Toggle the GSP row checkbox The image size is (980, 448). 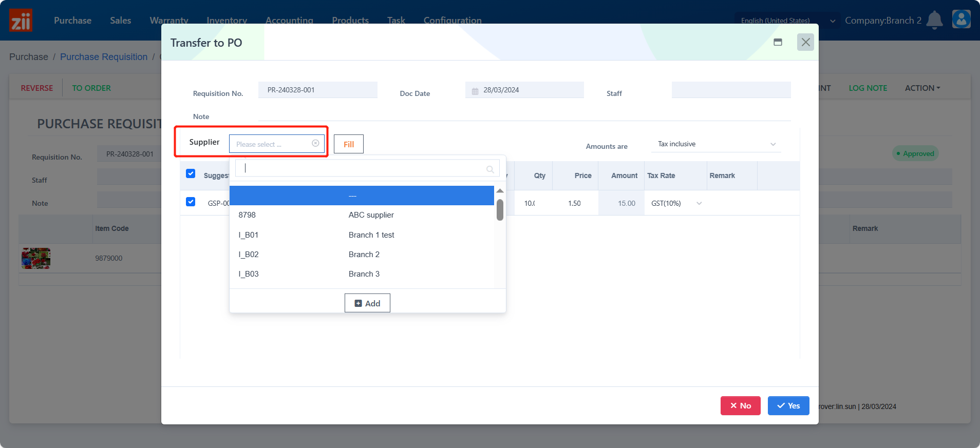(191, 202)
